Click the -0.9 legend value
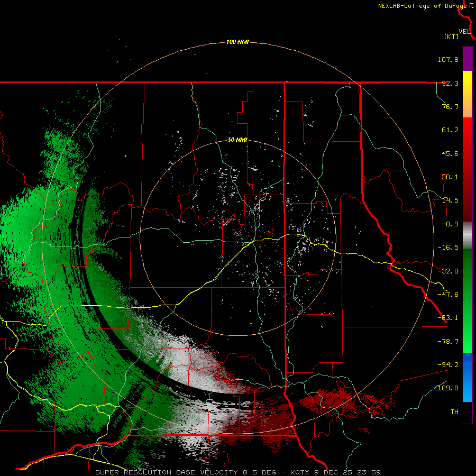Viewport: 476px width, 476px height. point(450,224)
